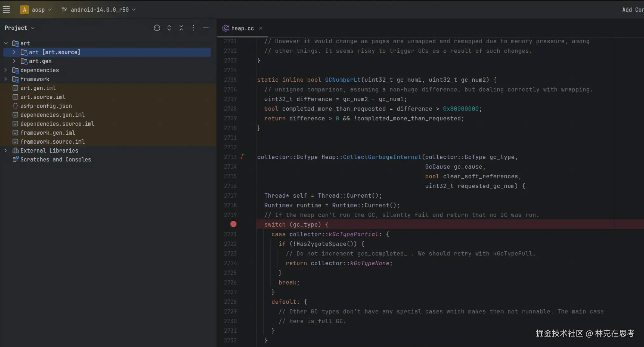
Task: Click the locate/select opened file icon
Action: click(x=157, y=28)
